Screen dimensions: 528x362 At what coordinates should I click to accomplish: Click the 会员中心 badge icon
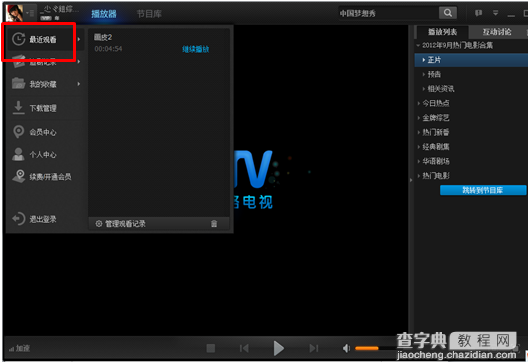(x=19, y=132)
